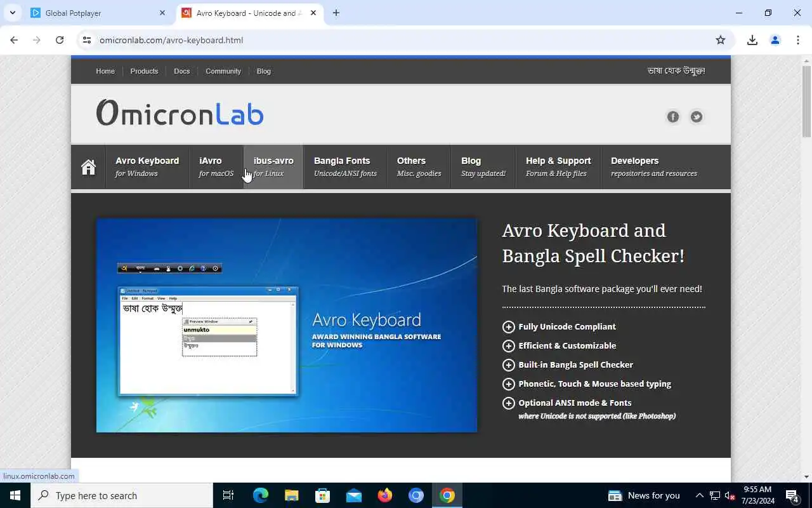Screen dimensions: 812x508
Task: Open Chrome three-dot menu
Action: point(798,40)
